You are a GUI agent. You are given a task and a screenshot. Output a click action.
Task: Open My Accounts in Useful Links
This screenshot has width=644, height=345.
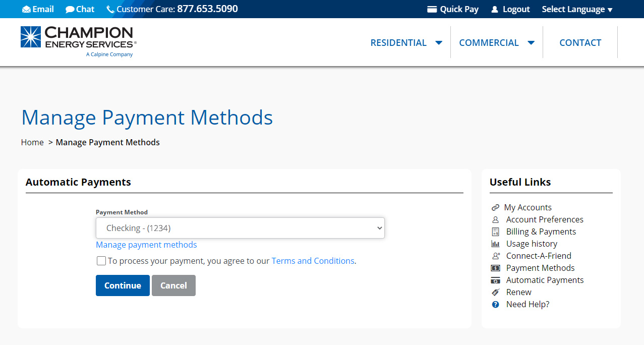pyautogui.click(x=528, y=207)
